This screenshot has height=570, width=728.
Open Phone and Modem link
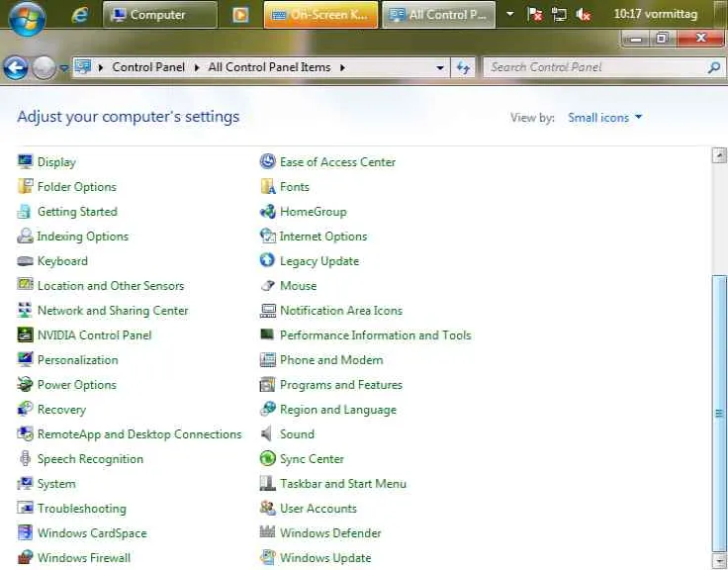(331, 360)
